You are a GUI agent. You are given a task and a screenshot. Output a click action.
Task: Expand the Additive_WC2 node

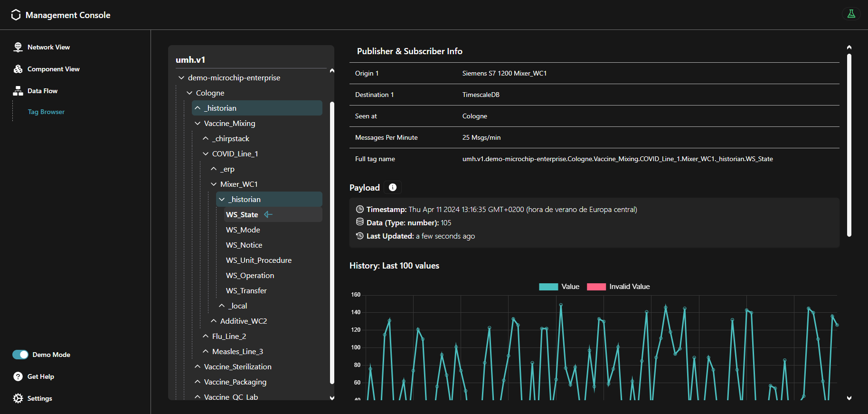(214, 321)
